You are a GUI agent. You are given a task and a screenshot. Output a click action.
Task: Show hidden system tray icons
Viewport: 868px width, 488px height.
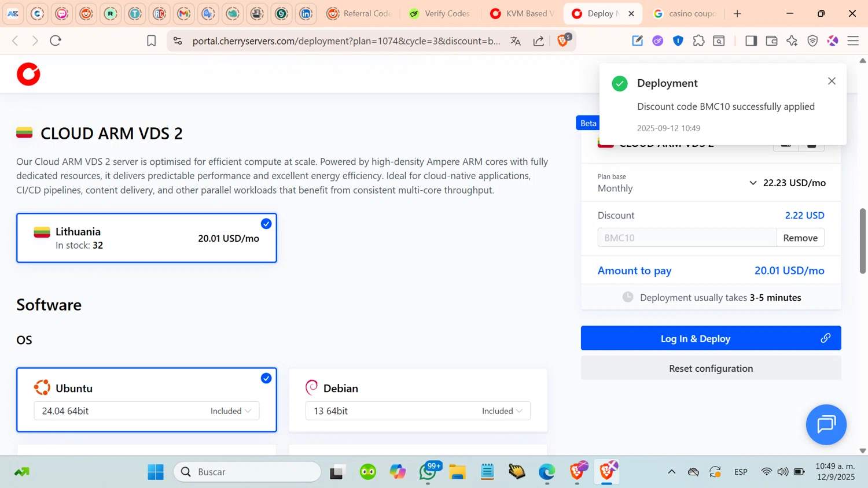coord(672,472)
